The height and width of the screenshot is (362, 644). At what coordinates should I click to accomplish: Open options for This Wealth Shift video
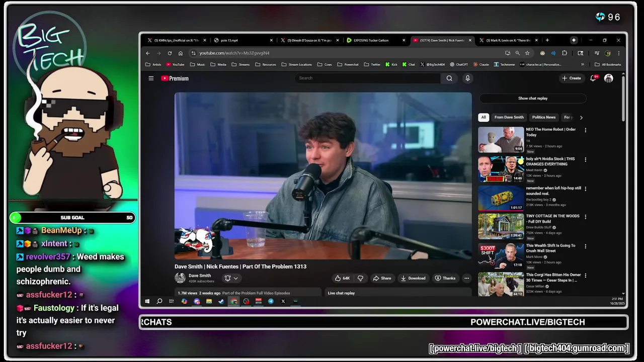[x=585, y=246]
